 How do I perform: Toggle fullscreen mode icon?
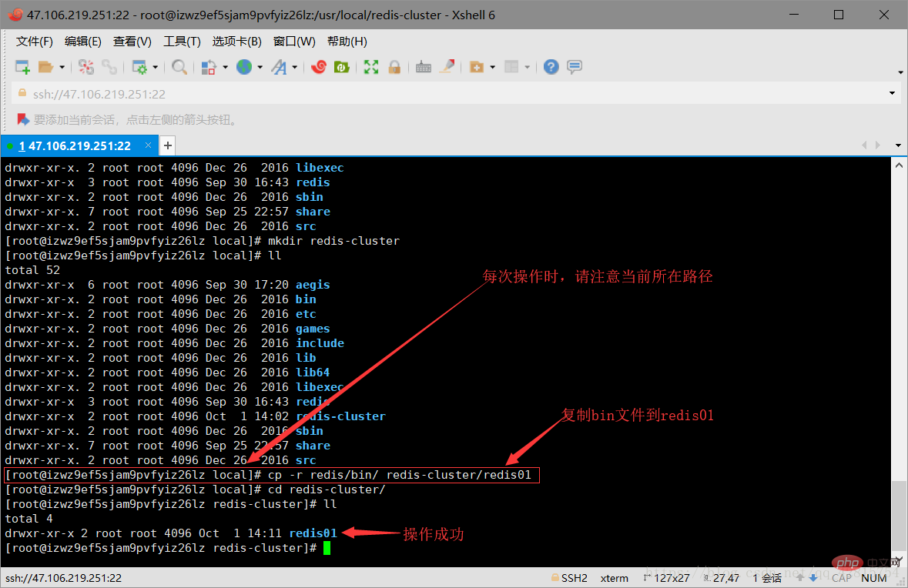coord(371,67)
